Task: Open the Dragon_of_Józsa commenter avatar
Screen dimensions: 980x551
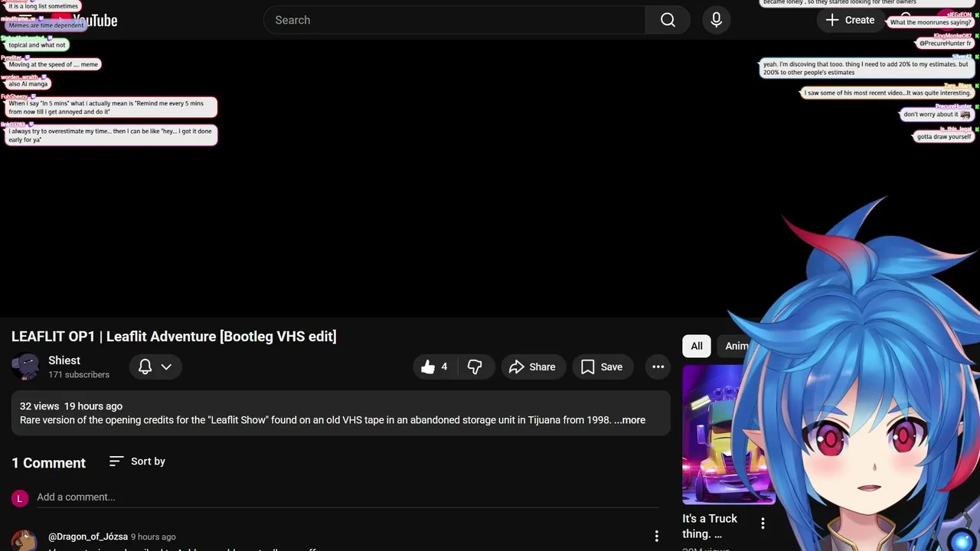Action: click(24, 540)
